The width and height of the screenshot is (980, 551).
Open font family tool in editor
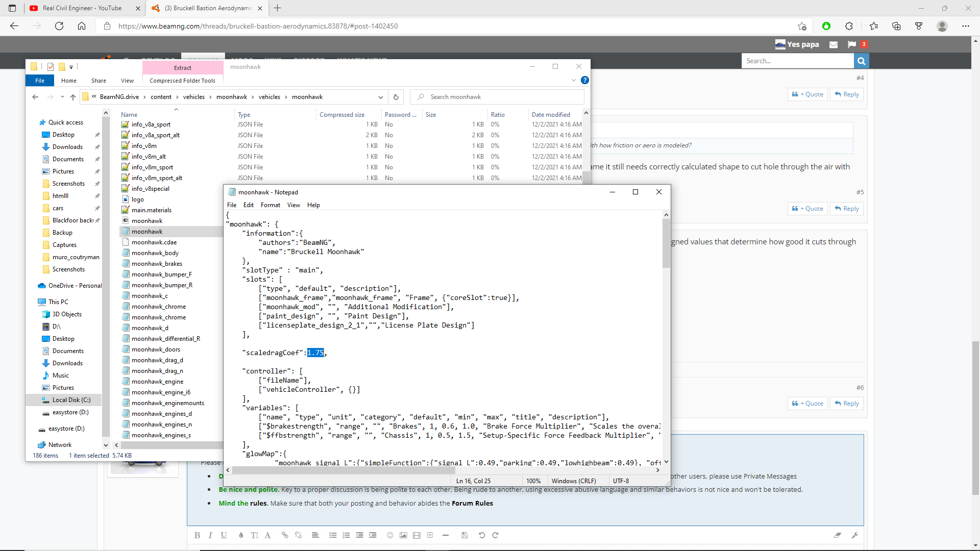coord(267,535)
